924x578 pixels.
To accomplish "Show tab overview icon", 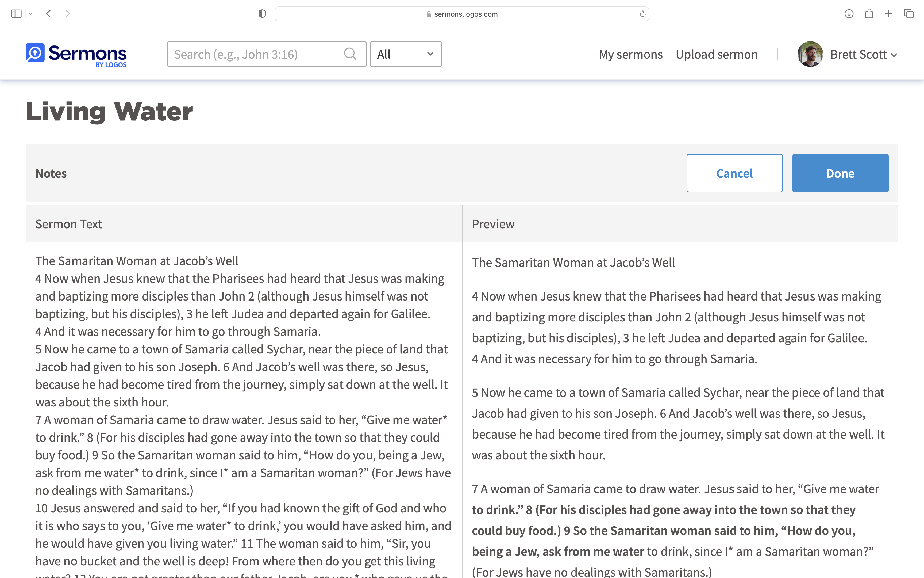I will pyautogui.click(x=909, y=14).
